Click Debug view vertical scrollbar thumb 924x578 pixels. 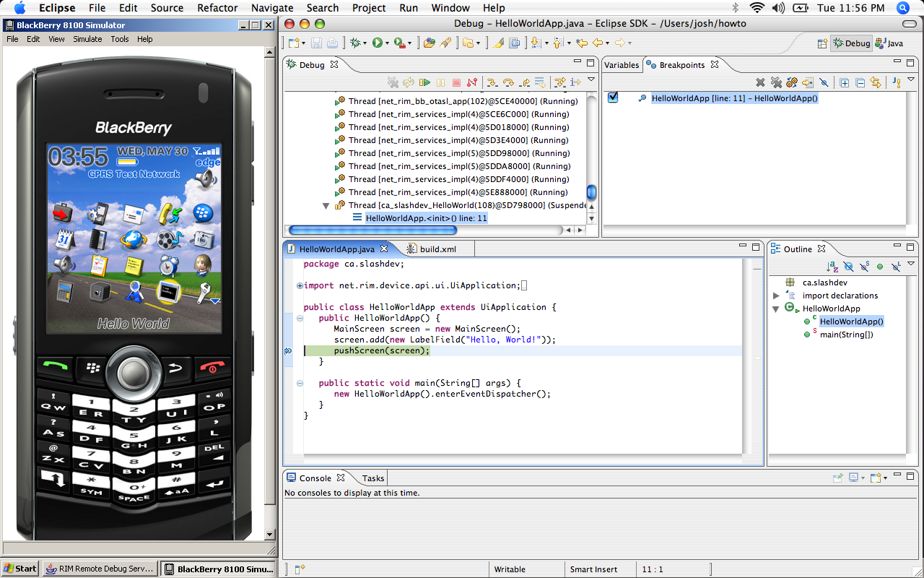(x=591, y=192)
